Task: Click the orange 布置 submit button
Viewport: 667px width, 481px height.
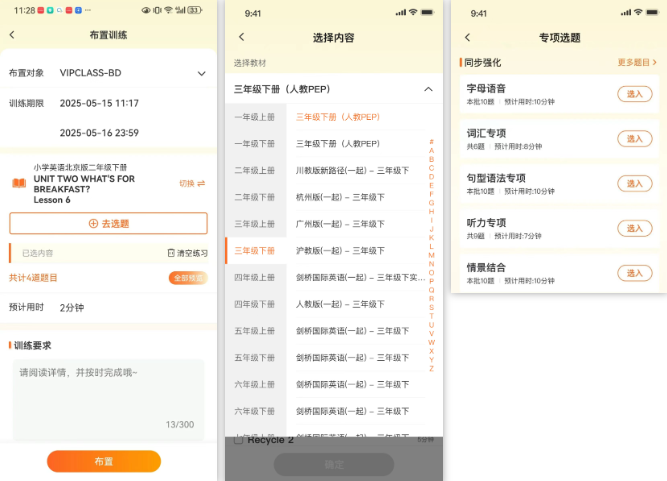Action: pyautogui.click(x=104, y=461)
